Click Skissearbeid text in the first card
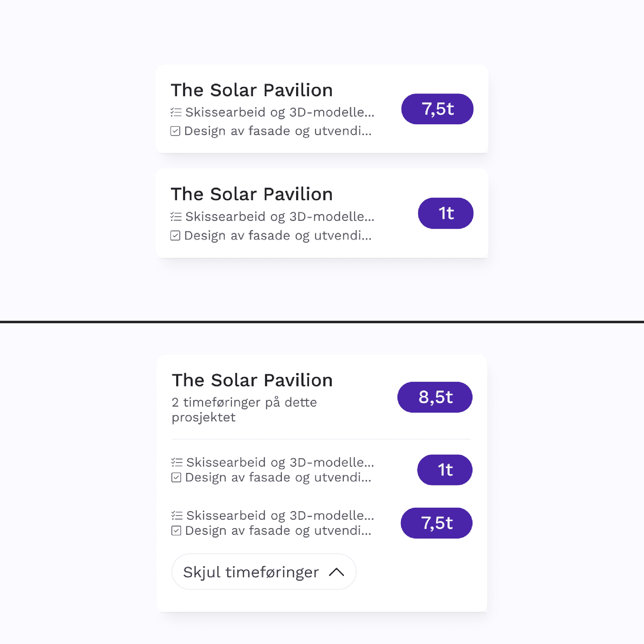644x644 pixels. click(x=279, y=112)
